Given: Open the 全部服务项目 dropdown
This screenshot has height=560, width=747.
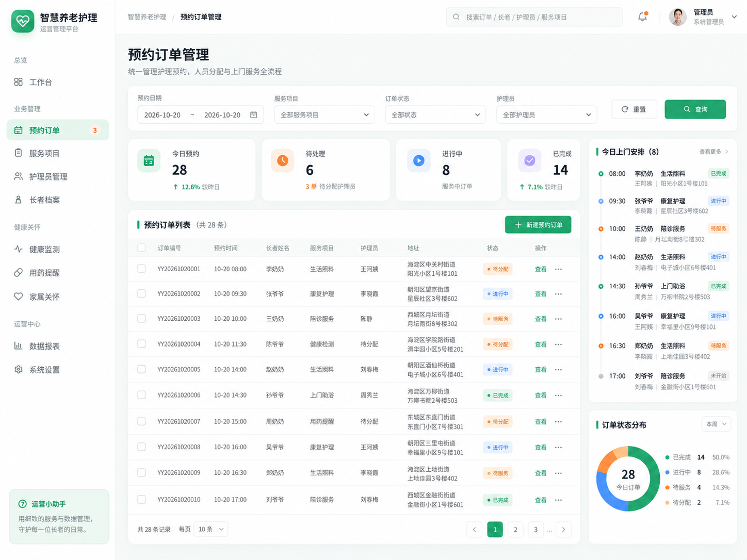Looking at the screenshot, I should (324, 114).
